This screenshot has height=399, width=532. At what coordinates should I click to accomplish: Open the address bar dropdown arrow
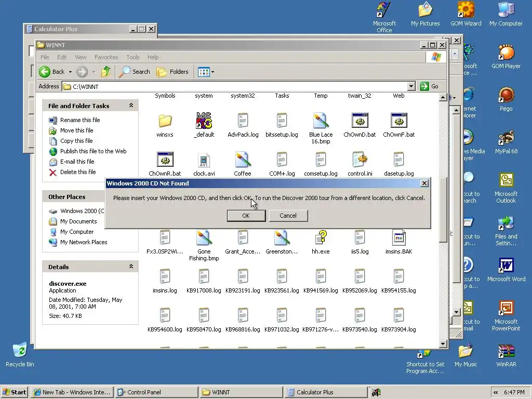(x=411, y=86)
